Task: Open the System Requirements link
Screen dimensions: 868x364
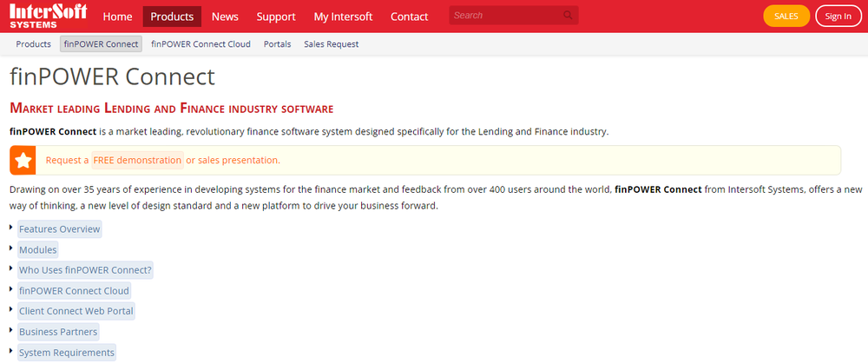Action: tap(67, 352)
